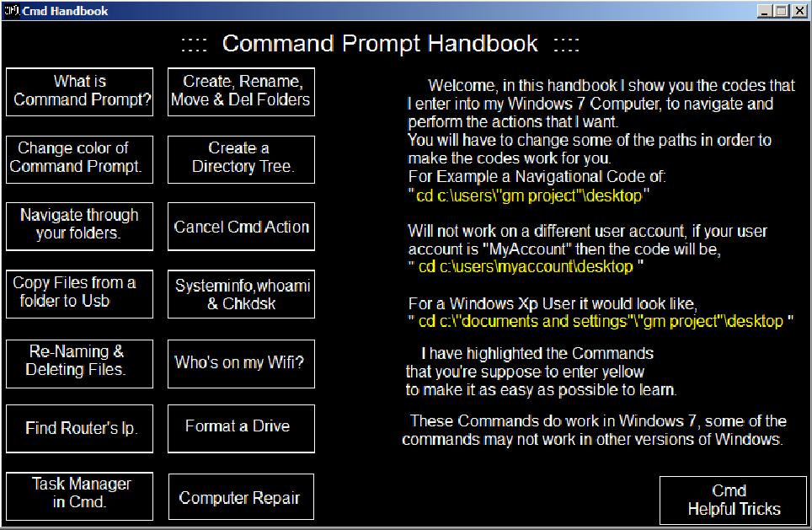812x530 pixels.
Task: Select the 'Computer Repair' button
Action: coord(241,496)
